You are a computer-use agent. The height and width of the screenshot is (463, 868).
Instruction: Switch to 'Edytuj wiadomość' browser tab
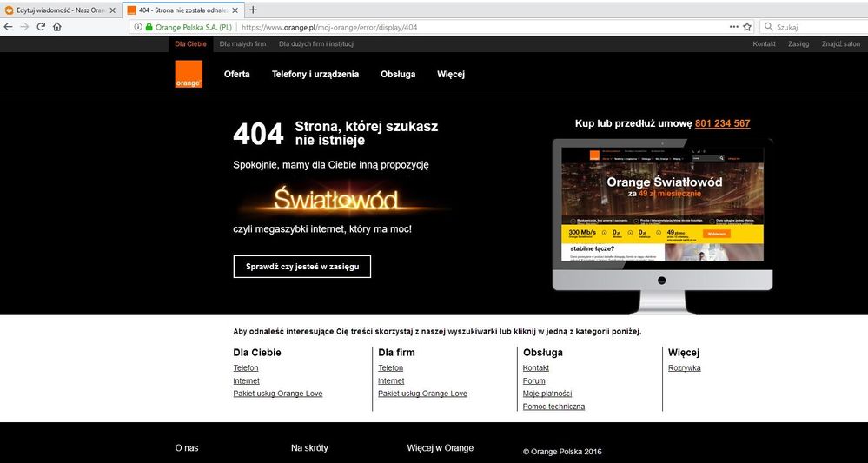[56, 10]
